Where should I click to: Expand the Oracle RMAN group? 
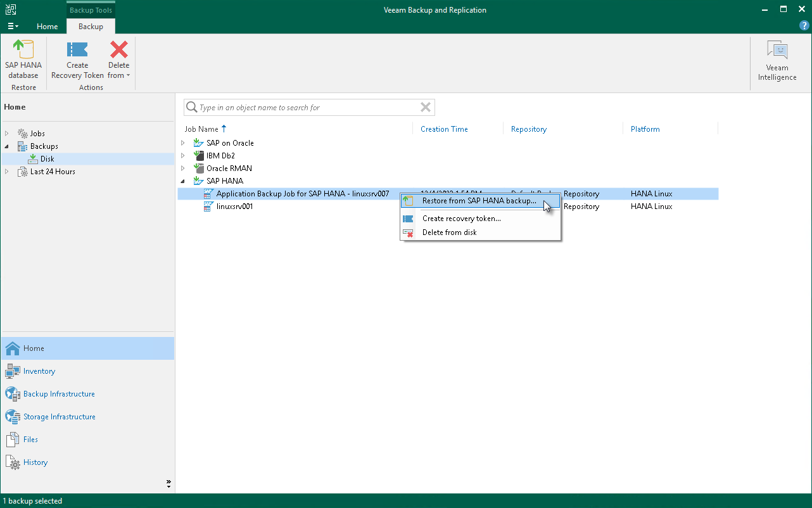(x=183, y=168)
